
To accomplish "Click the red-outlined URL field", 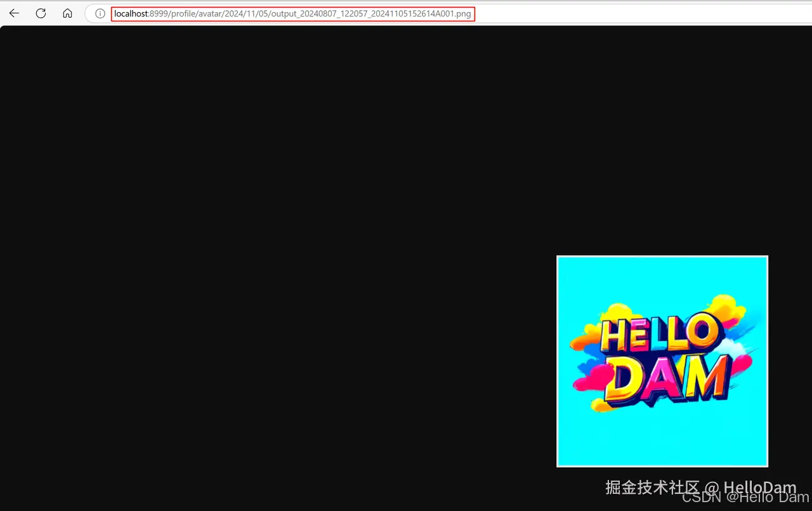I will tap(292, 13).
